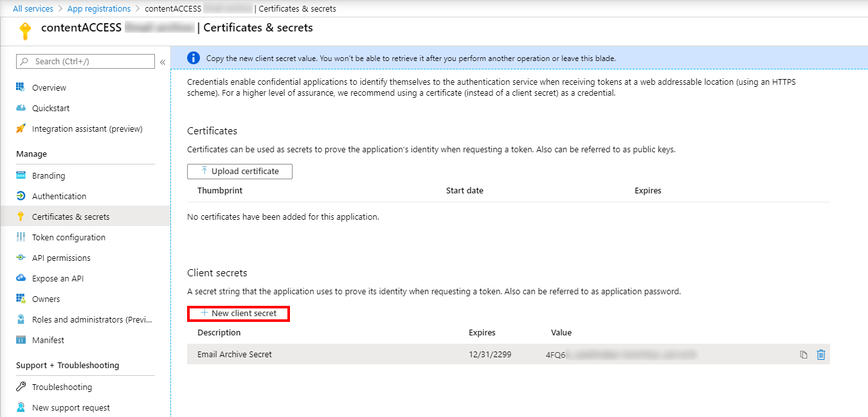The image size is (868, 417).
Task: Select Certificates & secrets menu item
Action: pyautogui.click(x=85, y=217)
